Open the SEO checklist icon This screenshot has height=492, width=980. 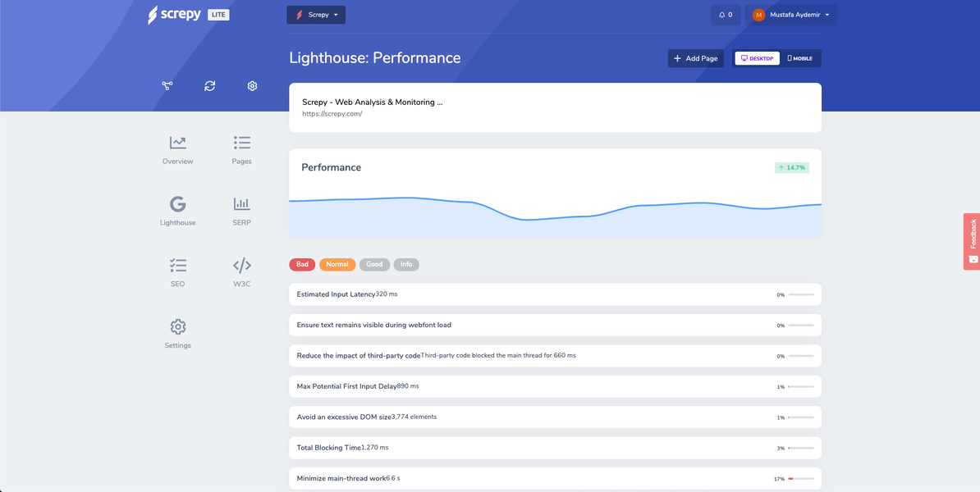[177, 266]
